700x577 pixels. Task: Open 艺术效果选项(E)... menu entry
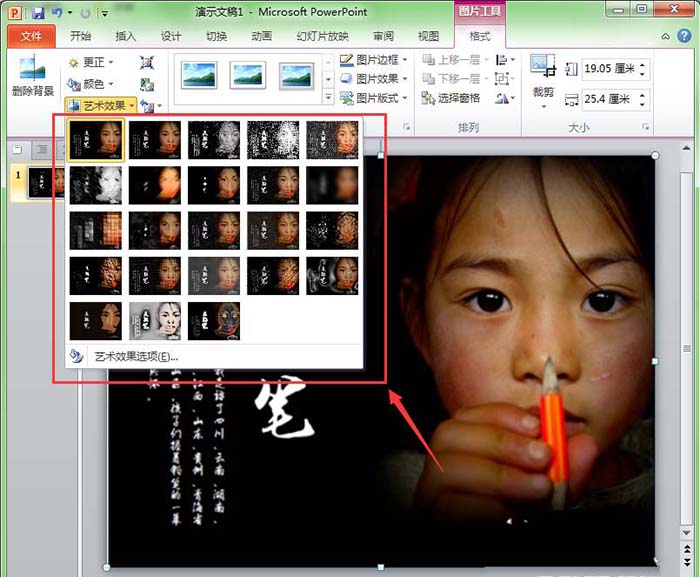[214, 356]
